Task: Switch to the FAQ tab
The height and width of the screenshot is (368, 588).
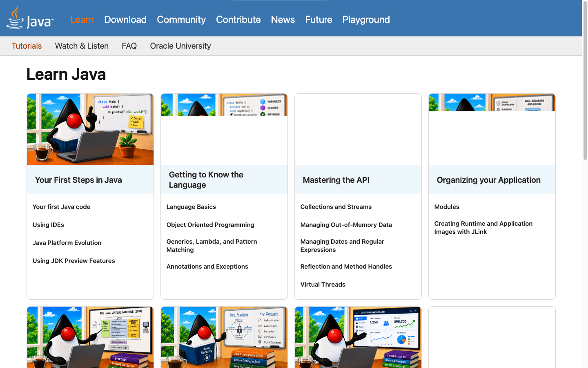Action: 129,46
